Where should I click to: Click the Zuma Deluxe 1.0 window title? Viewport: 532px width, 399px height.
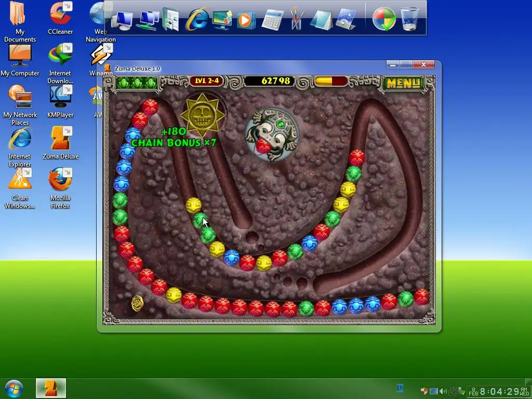click(137, 69)
